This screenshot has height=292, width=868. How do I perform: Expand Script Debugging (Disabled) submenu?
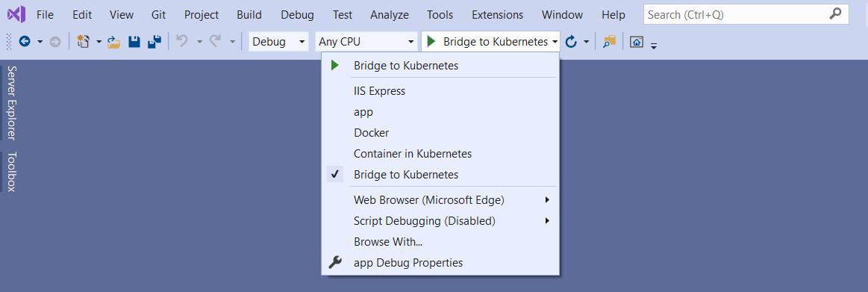[x=440, y=221]
